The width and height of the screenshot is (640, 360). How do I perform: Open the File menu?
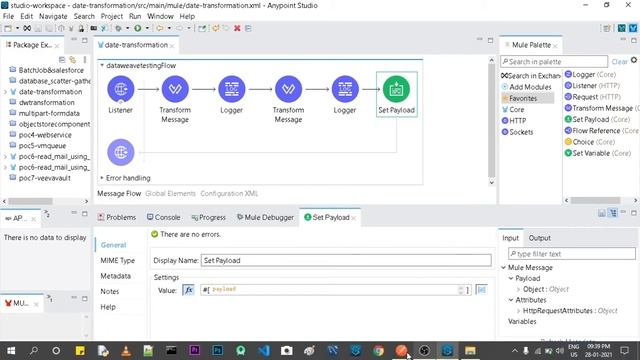coord(8,16)
